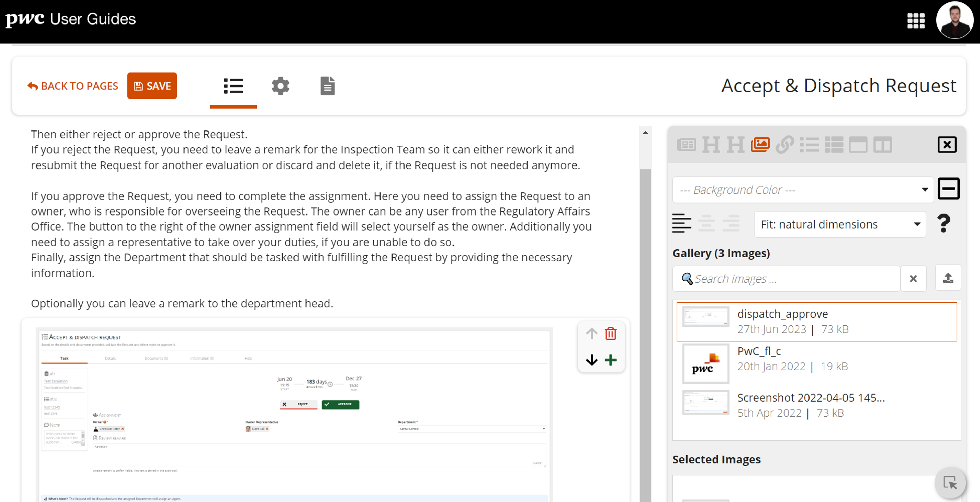This screenshot has width=980, height=502.
Task: Go back to pages
Action: coord(73,86)
